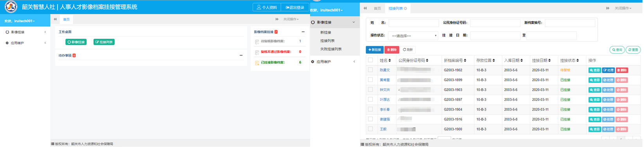Click 处理 for row 陈勇文
The width and height of the screenshot is (644, 147).
tap(608, 70)
